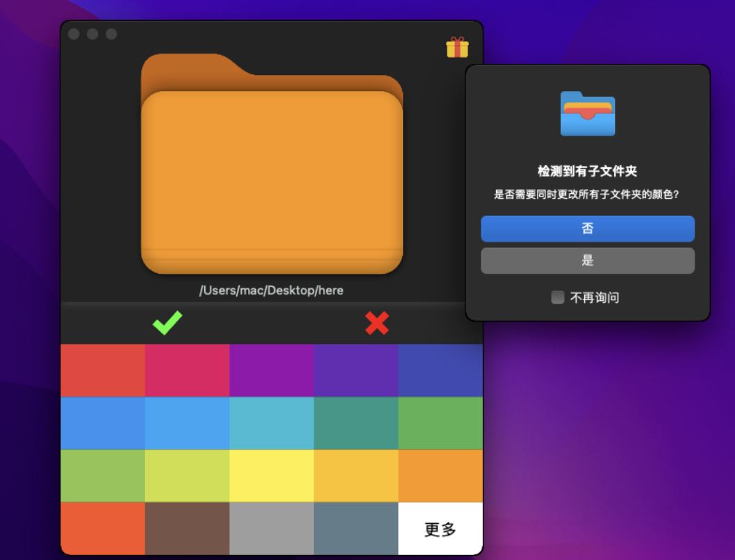Image resolution: width=735 pixels, height=560 pixels.
Task: Cancel changes using the red X icon
Action: point(376,323)
